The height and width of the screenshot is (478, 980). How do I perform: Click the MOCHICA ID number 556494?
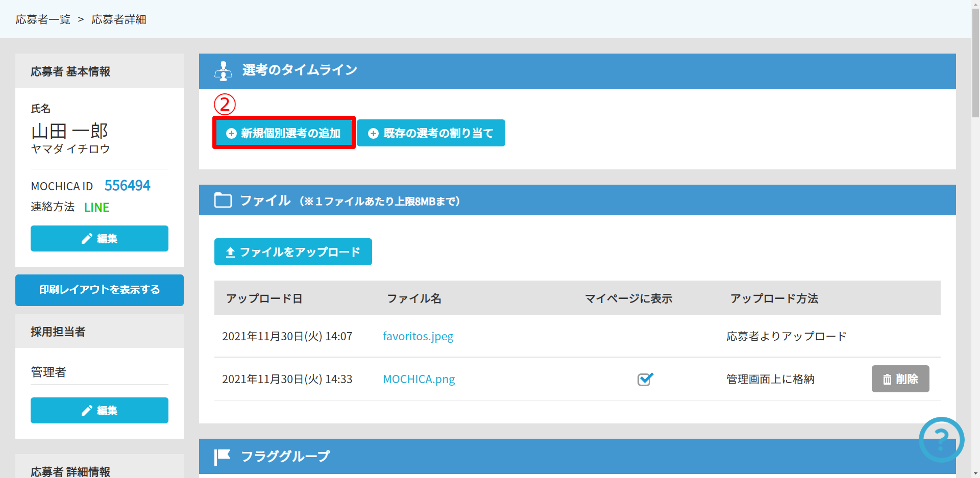click(x=127, y=186)
